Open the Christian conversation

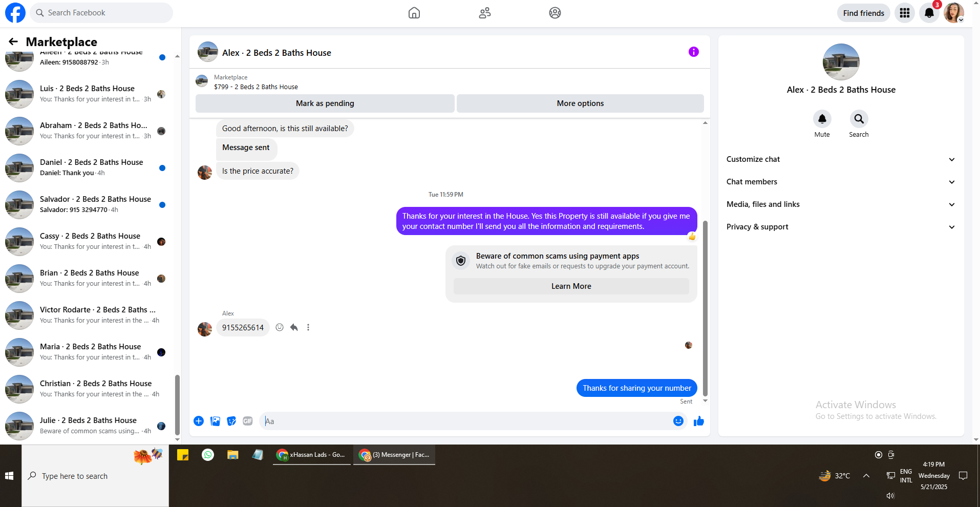point(87,389)
